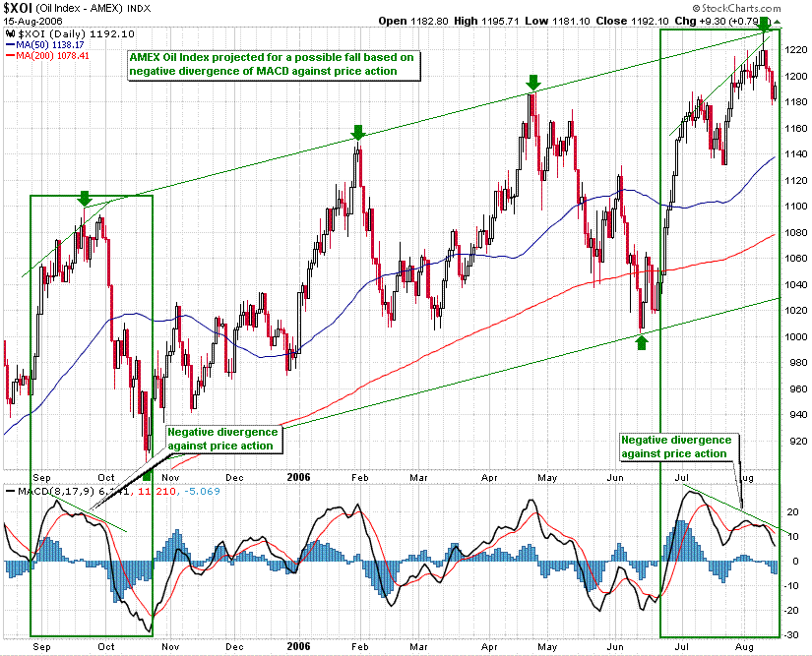Click the 940 price axis label

pos(799,414)
